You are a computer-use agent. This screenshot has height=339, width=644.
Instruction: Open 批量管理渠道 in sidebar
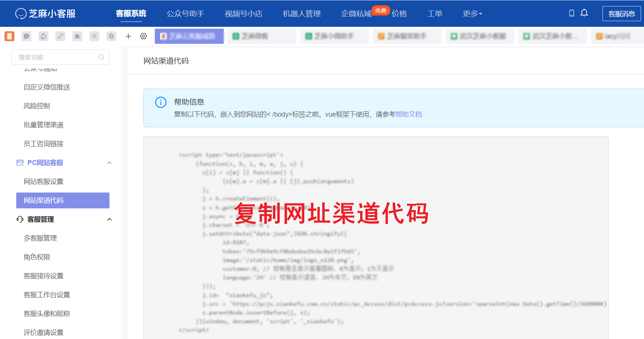(x=43, y=125)
